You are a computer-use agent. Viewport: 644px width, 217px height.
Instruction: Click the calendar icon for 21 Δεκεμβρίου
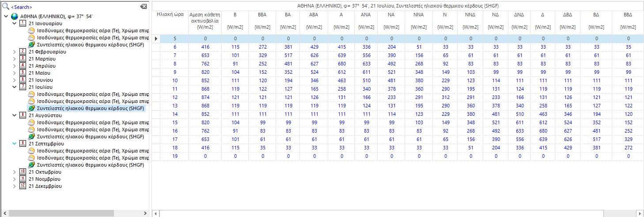[23, 186]
